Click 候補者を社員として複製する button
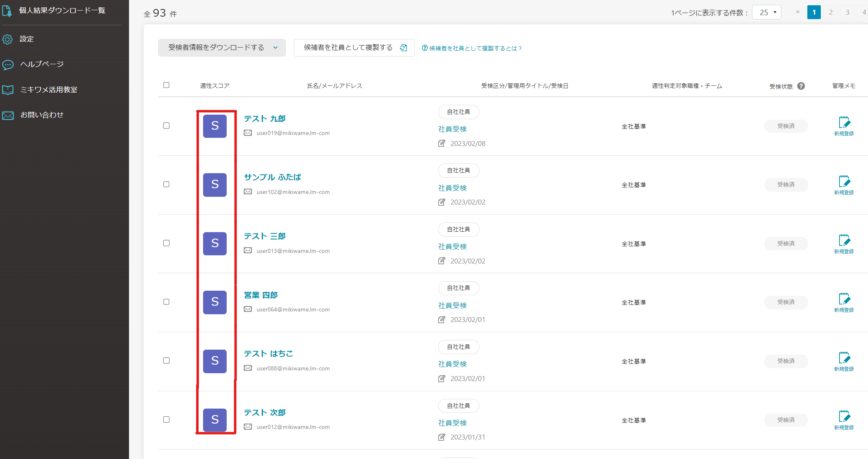Viewport: 868px width, 459px height. coord(354,48)
